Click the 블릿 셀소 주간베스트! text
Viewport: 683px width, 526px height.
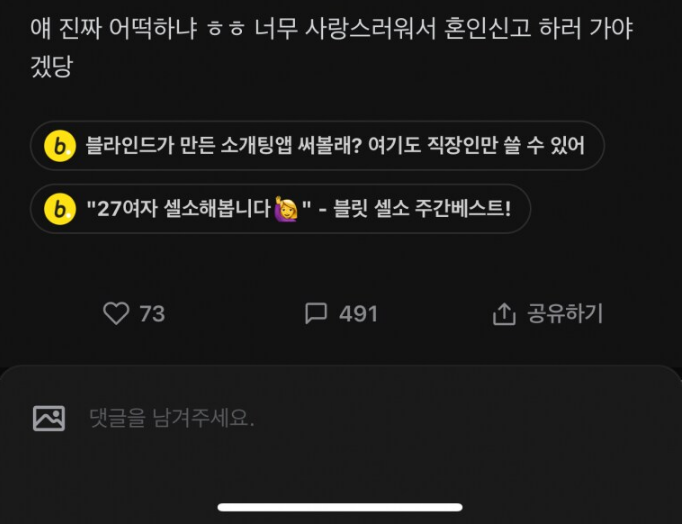(422, 209)
